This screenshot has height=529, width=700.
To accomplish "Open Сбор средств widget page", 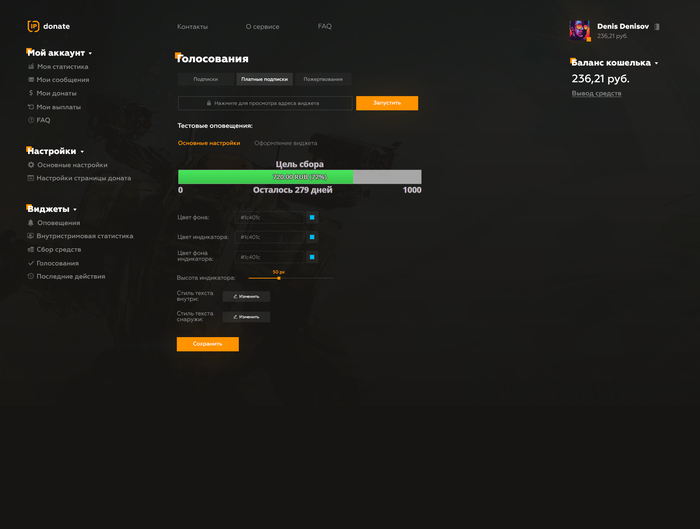I will pos(59,250).
